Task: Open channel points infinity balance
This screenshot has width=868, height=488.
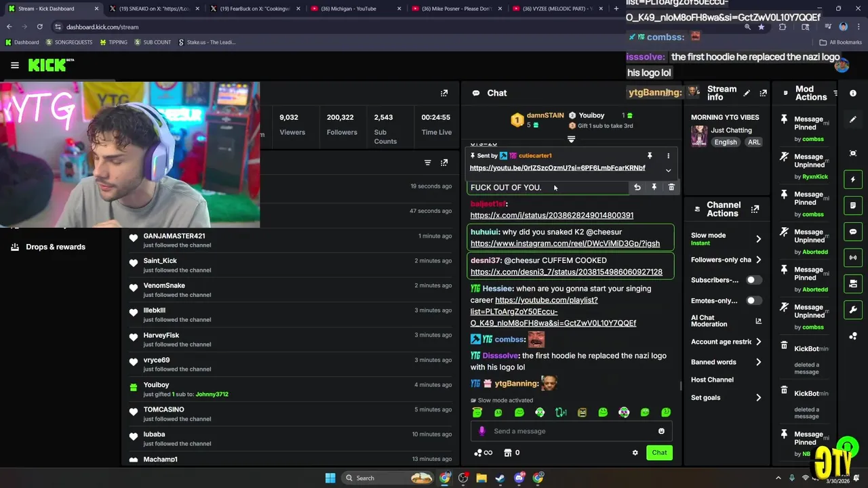Action: pyautogui.click(x=484, y=453)
